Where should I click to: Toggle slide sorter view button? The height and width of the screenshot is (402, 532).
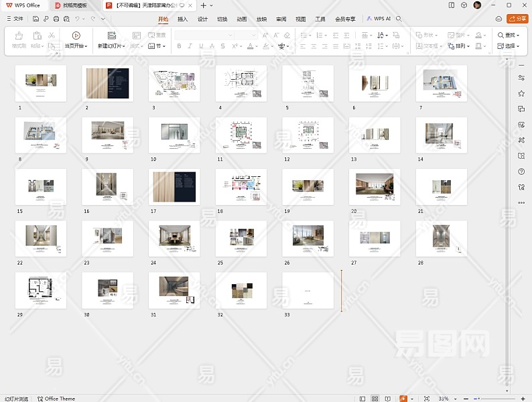376,399
